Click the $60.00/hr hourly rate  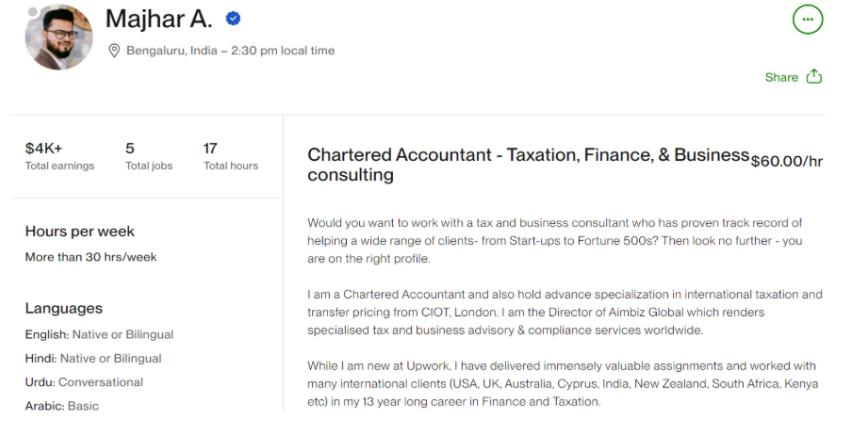787,161
